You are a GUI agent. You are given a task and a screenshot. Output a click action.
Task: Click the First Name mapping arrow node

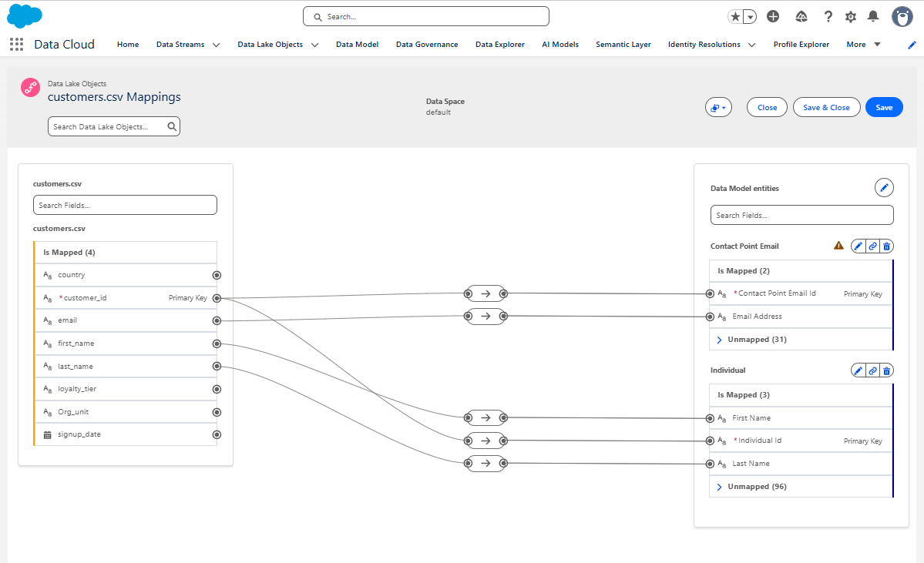click(x=486, y=417)
